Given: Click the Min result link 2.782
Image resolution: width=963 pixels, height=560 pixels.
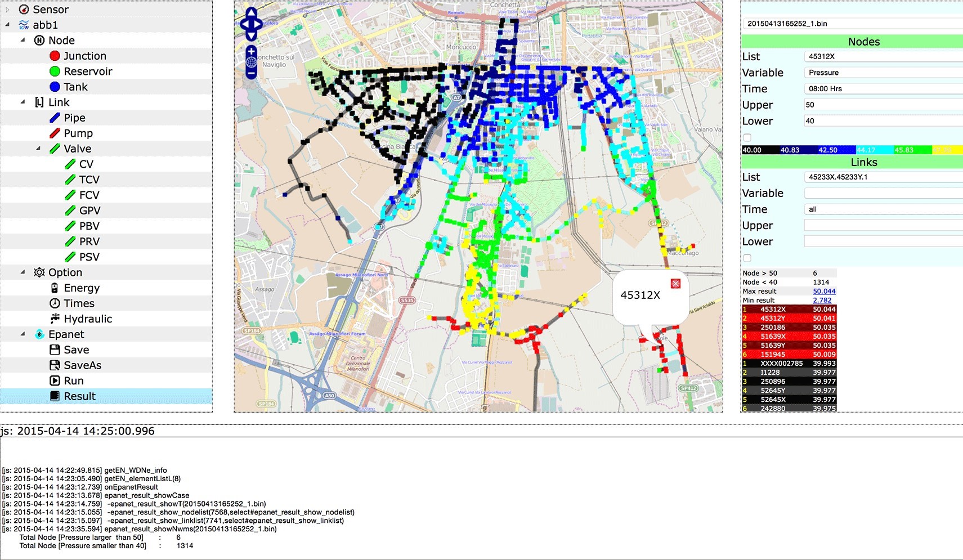Looking at the screenshot, I should tap(822, 300).
